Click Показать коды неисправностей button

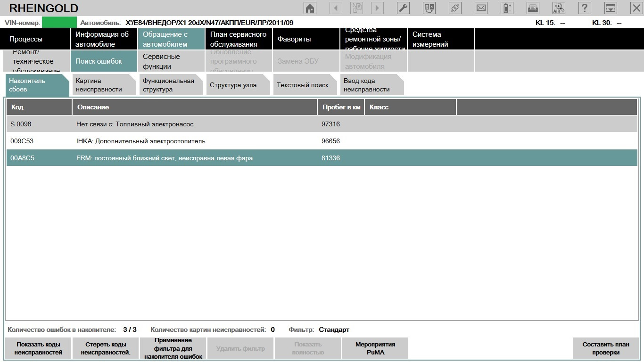point(38,348)
